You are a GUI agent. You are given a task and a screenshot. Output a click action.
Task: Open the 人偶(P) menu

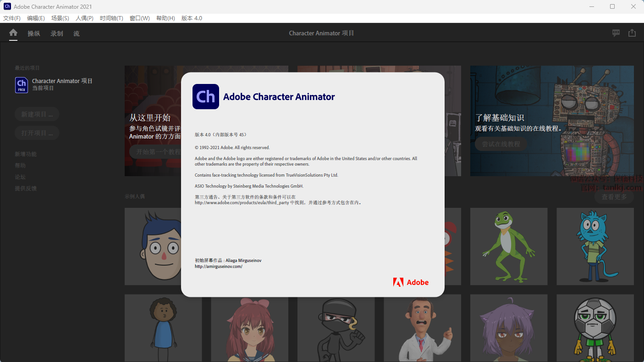pos(84,18)
